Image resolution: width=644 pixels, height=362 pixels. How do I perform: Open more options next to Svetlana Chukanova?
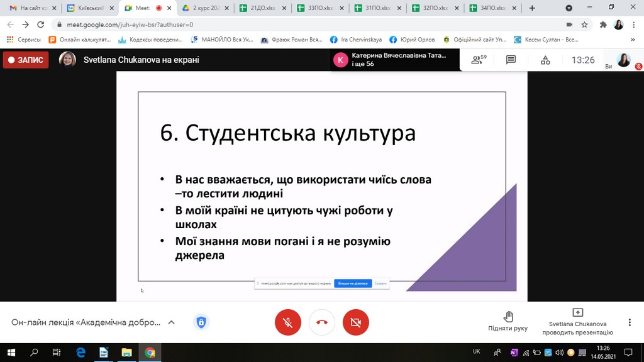point(628,322)
